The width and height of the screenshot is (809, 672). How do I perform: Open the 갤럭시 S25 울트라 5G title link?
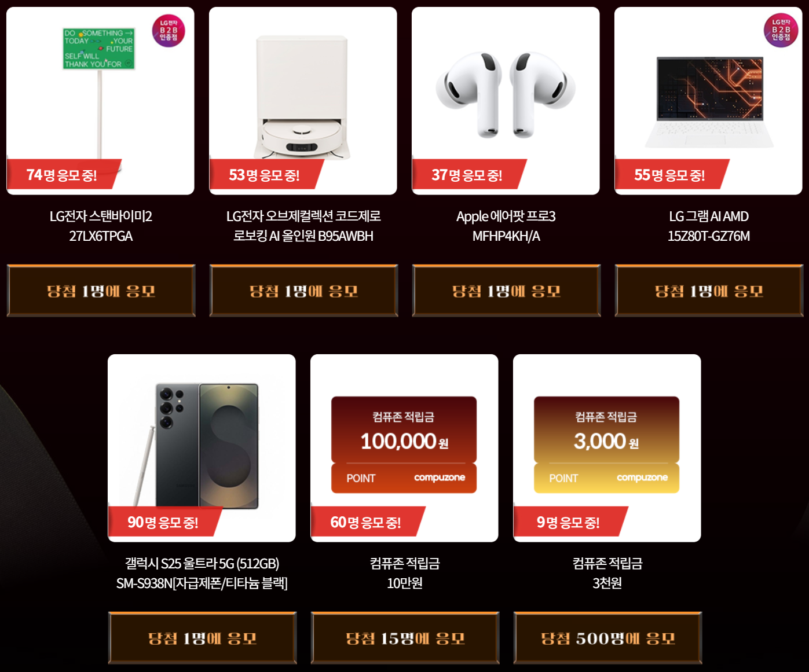tap(202, 574)
